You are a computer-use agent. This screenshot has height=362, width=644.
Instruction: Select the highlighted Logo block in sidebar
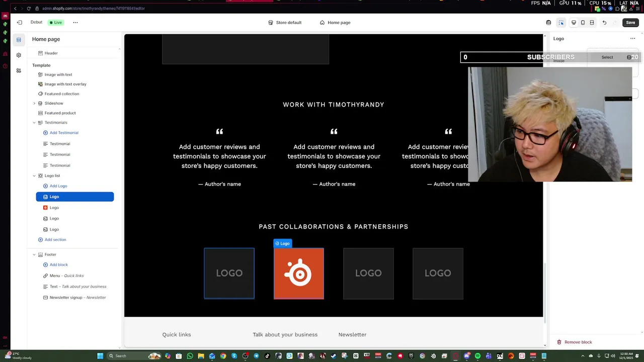pyautogui.click(x=75, y=197)
